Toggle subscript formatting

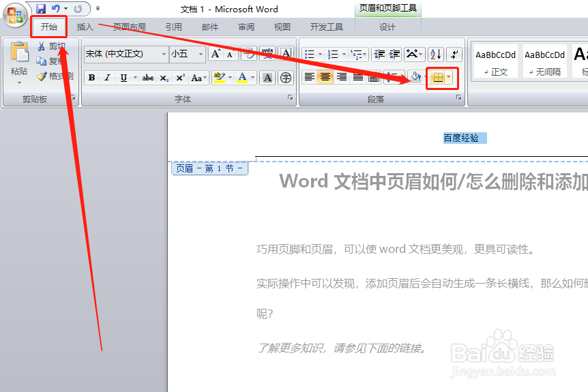[x=164, y=78]
